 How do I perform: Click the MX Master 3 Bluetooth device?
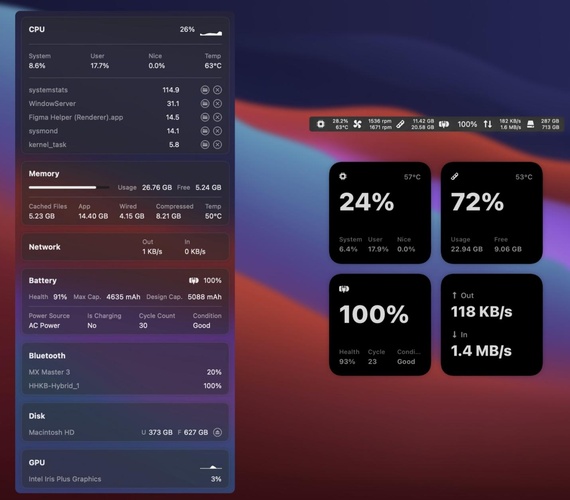(x=49, y=372)
